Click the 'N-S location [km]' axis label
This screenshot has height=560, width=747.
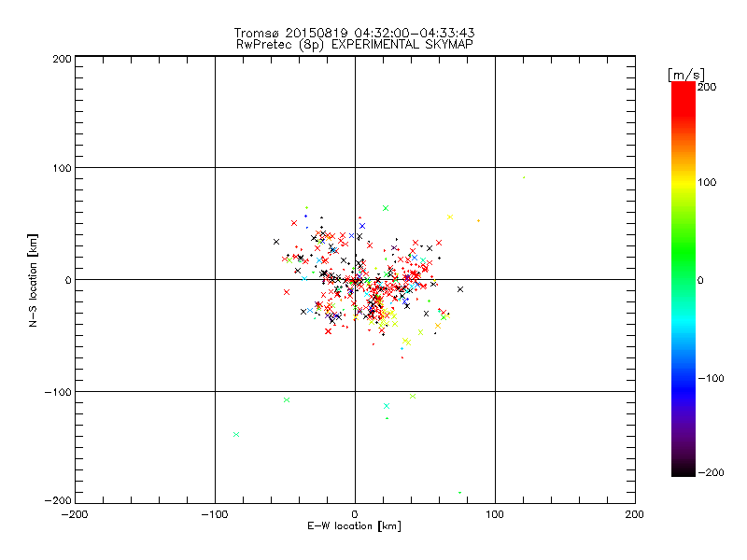click(x=33, y=280)
